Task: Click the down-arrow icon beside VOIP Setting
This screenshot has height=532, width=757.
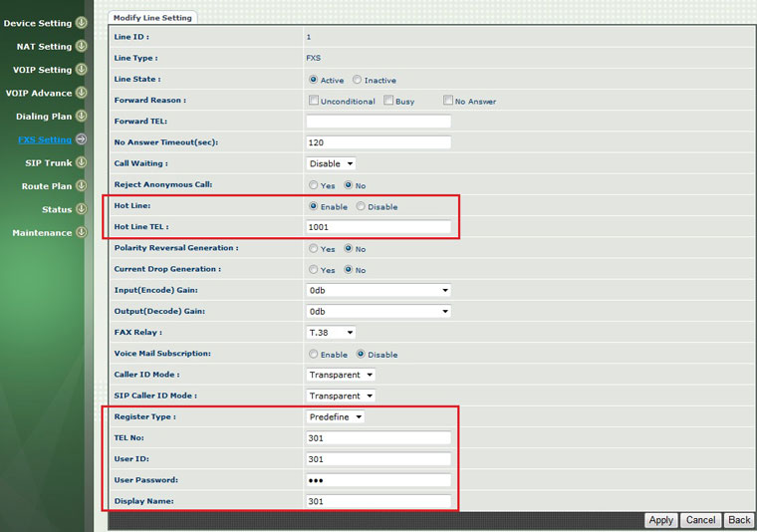Action: tap(82, 70)
